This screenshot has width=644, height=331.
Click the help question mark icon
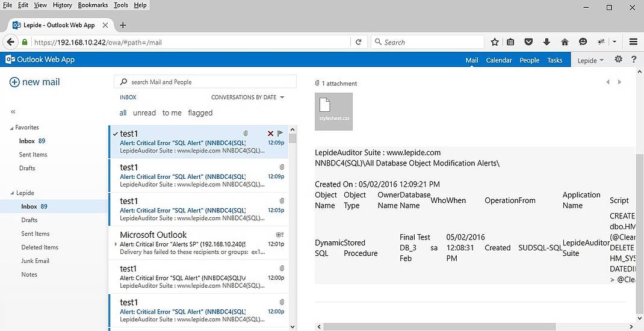pyautogui.click(x=633, y=60)
